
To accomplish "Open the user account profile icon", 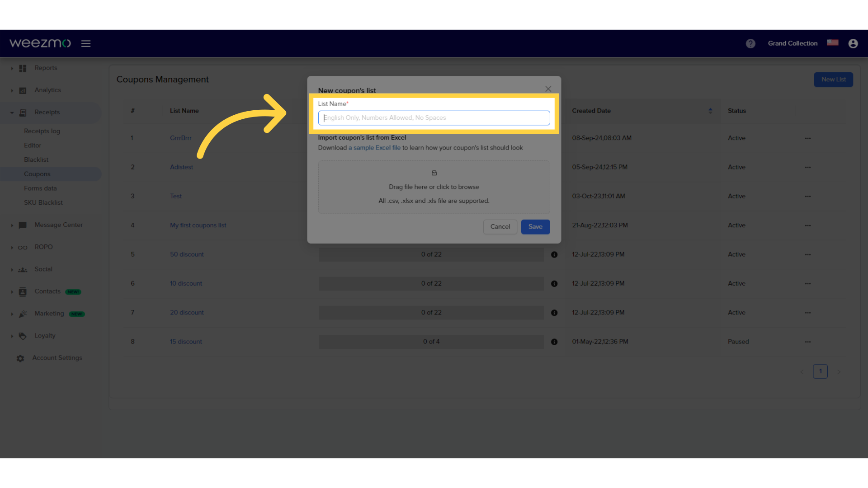I will [853, 43].
